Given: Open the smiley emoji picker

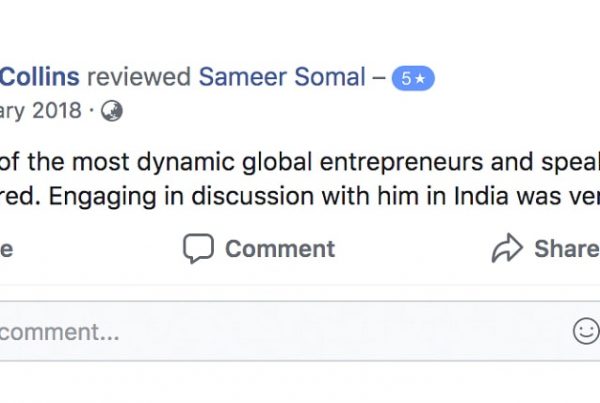Looking at the screenshot, I should point(586,331).
